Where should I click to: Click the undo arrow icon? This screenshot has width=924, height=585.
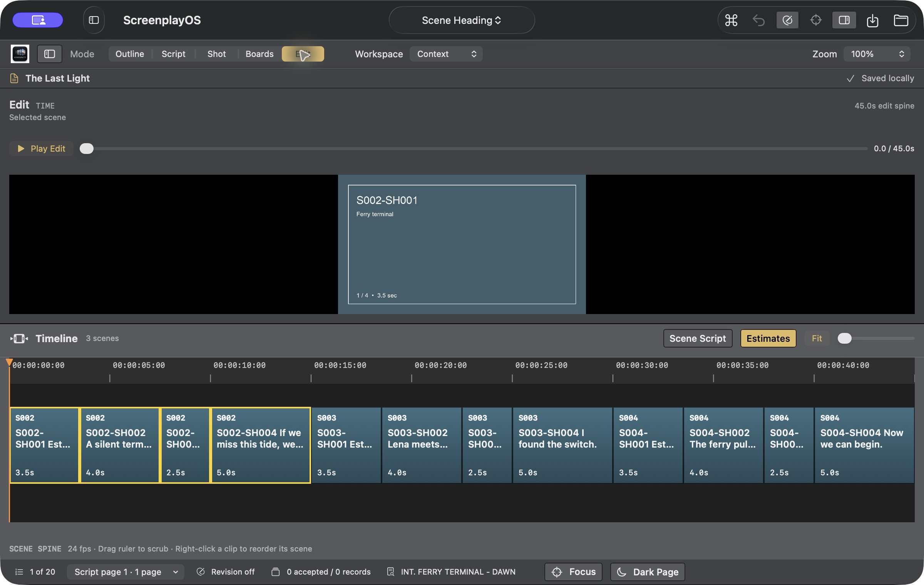coord(758,20)
